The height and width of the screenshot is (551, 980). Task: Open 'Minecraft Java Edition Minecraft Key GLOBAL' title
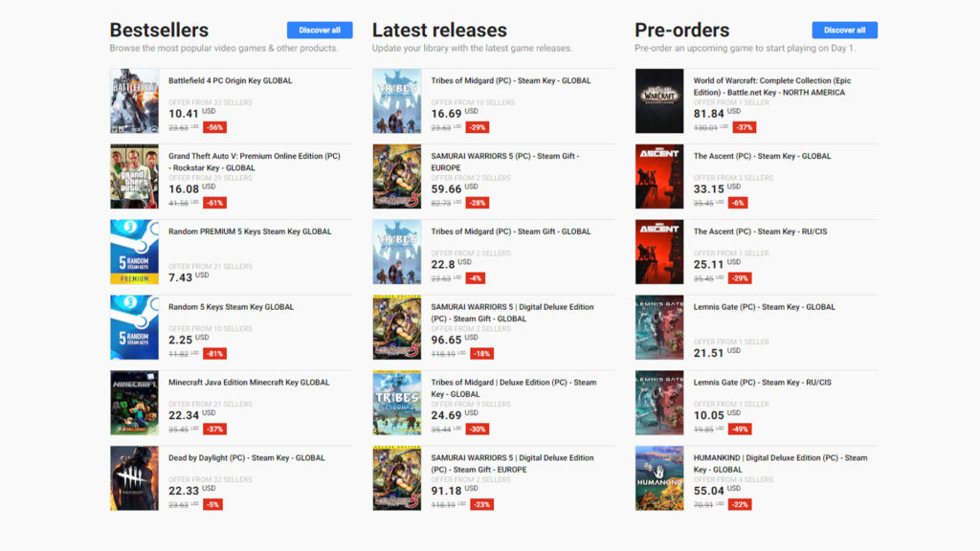(249, 383)
